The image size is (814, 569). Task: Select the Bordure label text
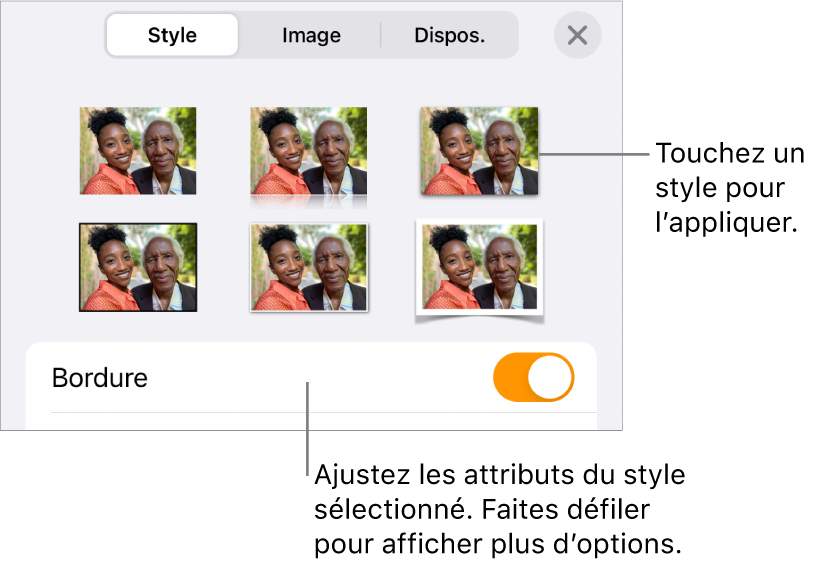click(100, 377)
